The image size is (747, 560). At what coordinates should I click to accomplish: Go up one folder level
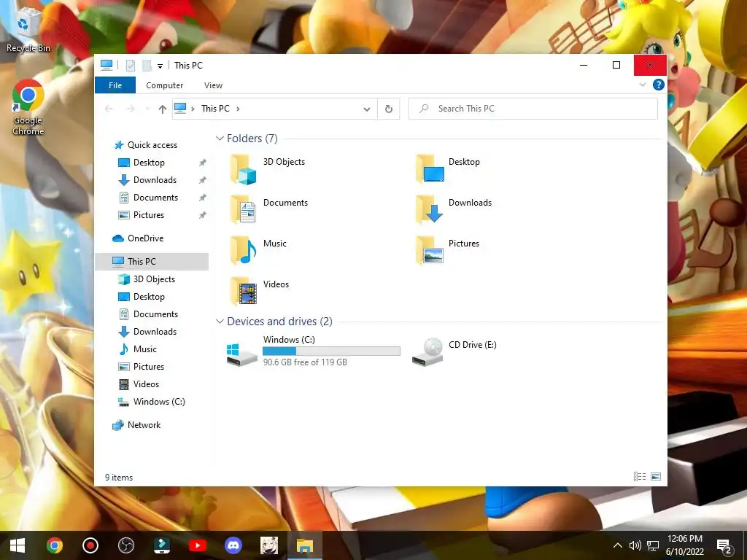(x=163, y=109)
